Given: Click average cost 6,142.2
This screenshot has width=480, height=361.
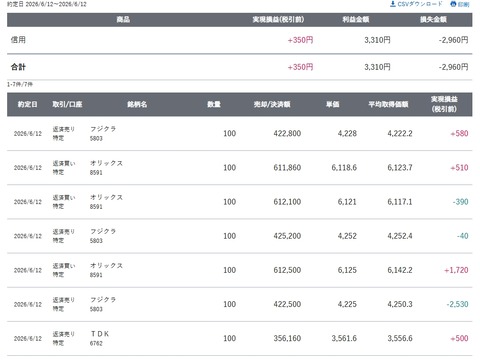Looking at the screenshot, I should click(x=400, y=270).
